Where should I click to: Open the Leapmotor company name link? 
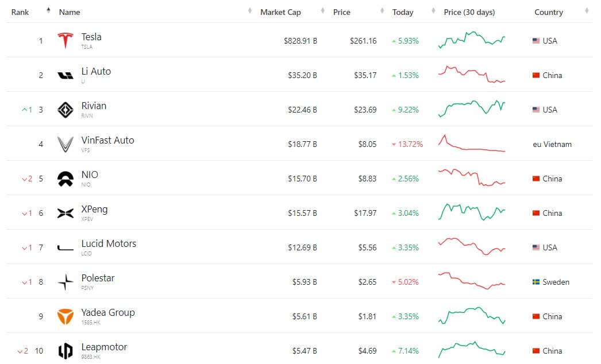[104, 347]
